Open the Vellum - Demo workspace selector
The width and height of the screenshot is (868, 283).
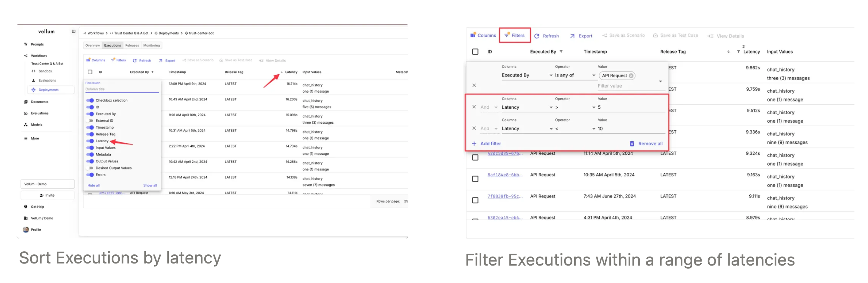pos(48,184)
